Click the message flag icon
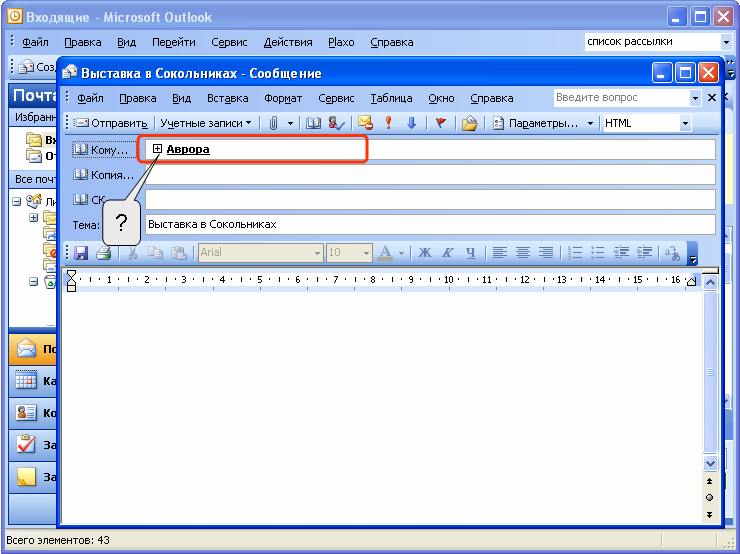Image resolution: width=740 pixels, height=554 pixels. point(440,123)
